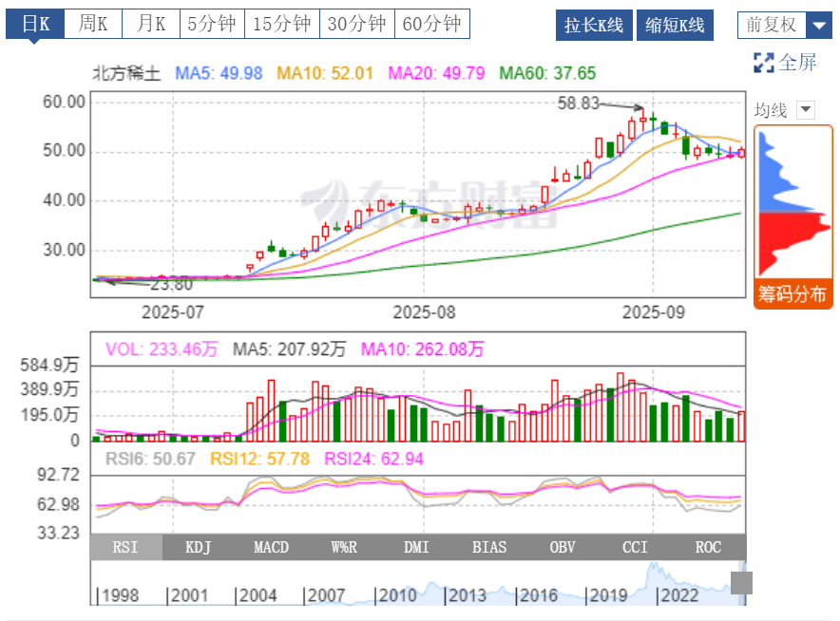This screenshot has width=840, height=621.
Task: Click the 2016 mark on the timeline
Action: coord(537,595)
